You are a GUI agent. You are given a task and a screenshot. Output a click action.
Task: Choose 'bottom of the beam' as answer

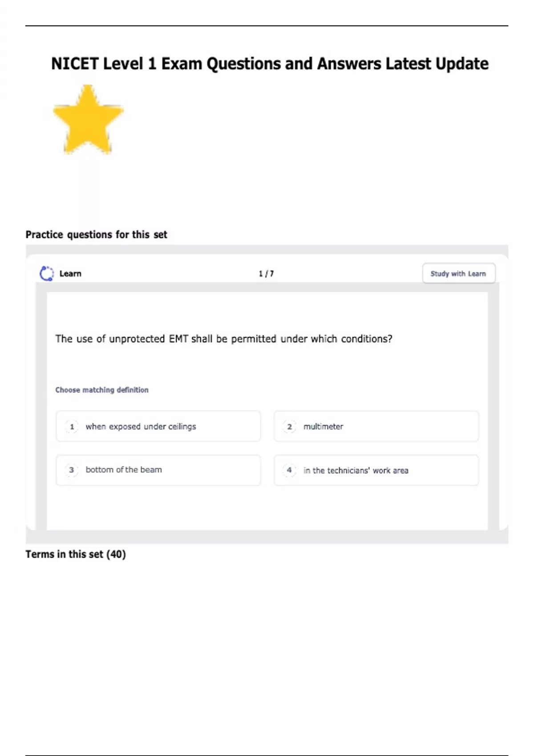158,470
